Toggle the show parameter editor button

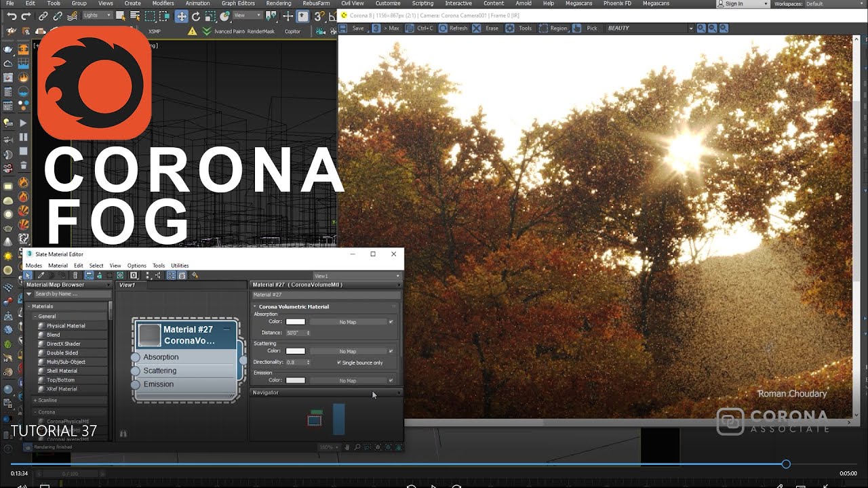[x=182, y=275]
